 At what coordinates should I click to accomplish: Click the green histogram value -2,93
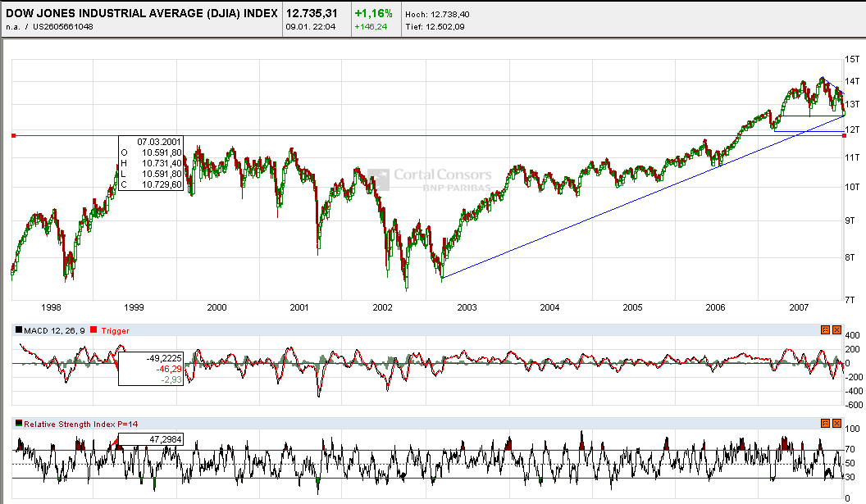click(171, 379)
